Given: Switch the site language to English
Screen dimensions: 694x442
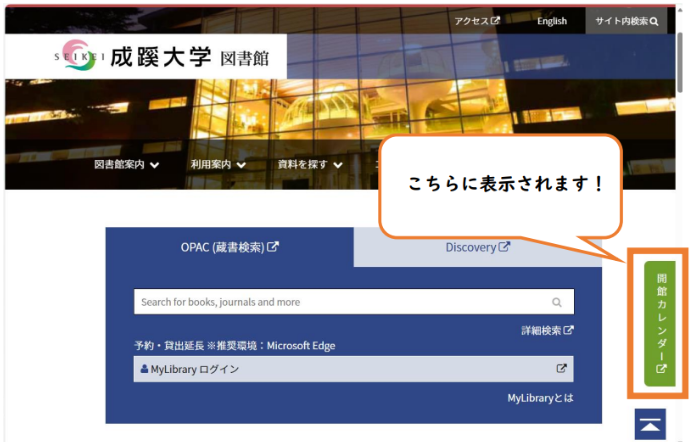Looking at the screenshot, I should tap(551, 21).
